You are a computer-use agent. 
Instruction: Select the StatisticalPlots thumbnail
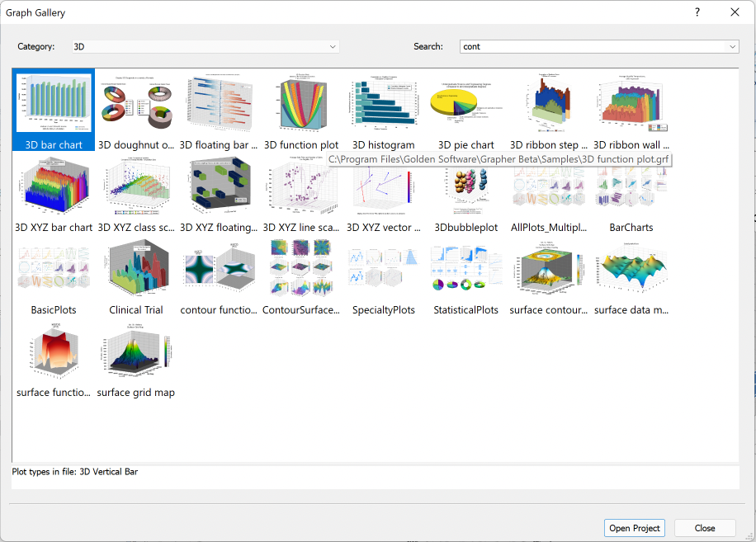pos(466,269)
